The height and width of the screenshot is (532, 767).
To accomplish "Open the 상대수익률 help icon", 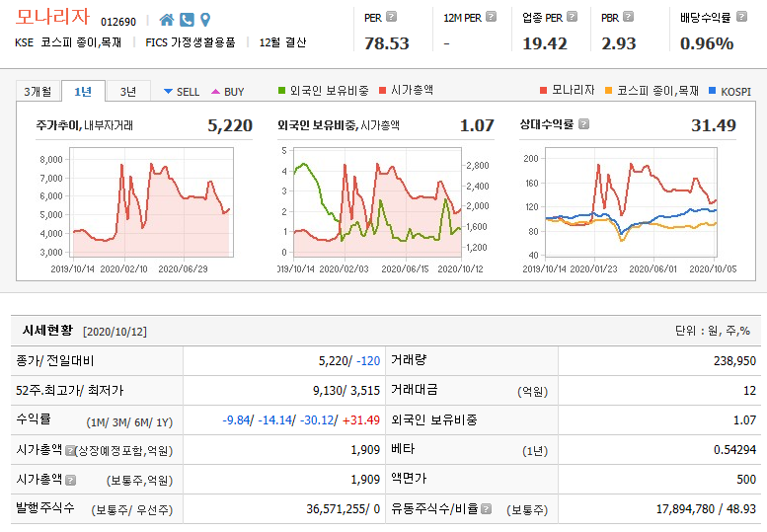I will coord(583,124).
